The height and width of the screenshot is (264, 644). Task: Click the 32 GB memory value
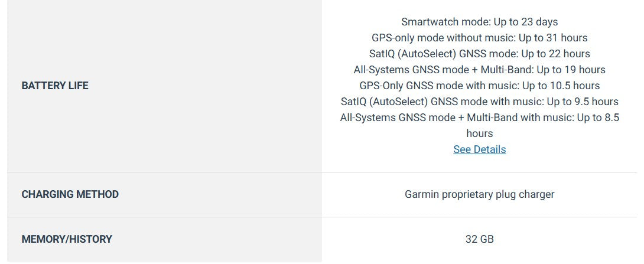point(479,239)
